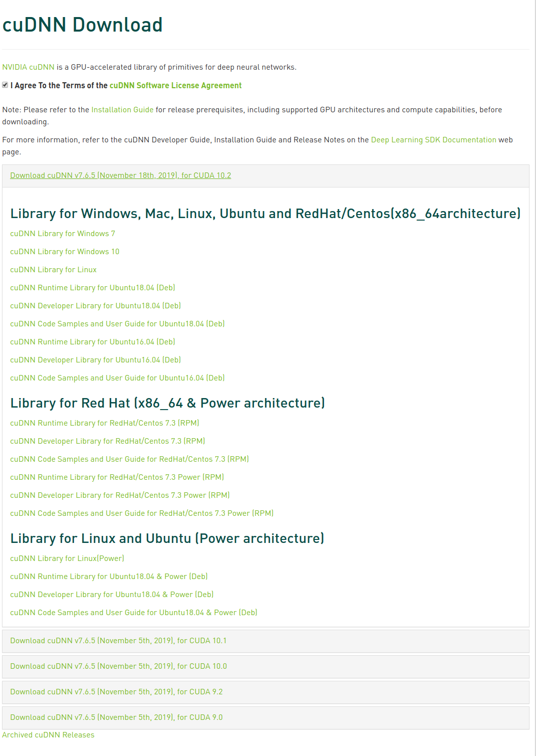Download cuDNN Library for Linux(Power)
Image resolution: width=536 pixels, height=756 pixels.
coord(67,558)
